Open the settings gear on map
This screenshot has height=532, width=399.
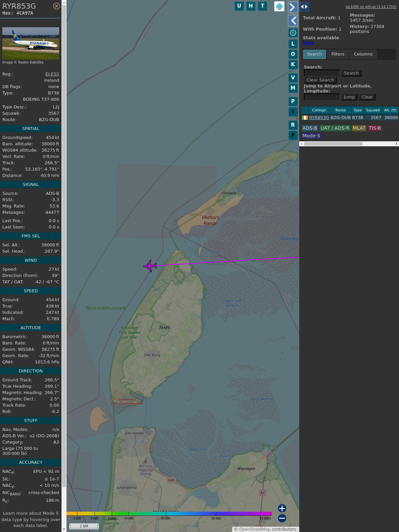(x=293, y=33)
